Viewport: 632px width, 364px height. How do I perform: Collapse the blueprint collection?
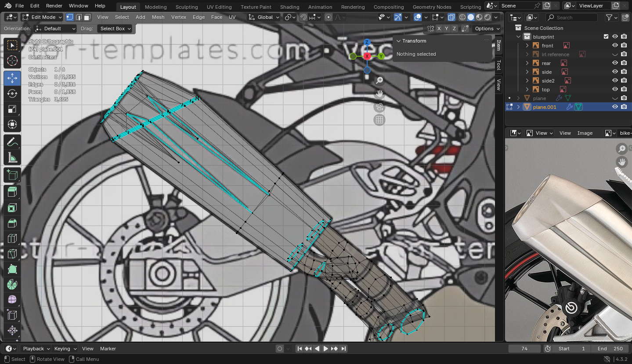[x=519, y=37]
